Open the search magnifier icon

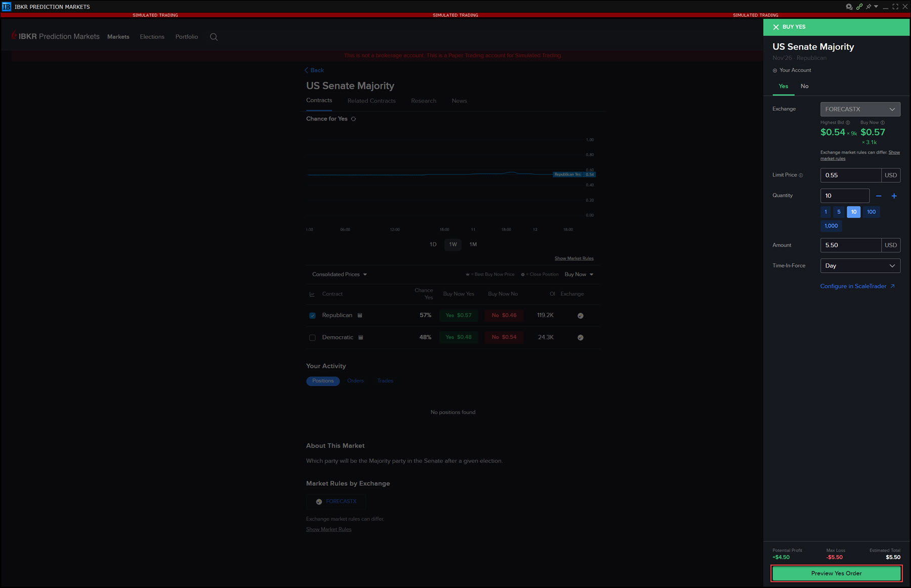point(214,37)
